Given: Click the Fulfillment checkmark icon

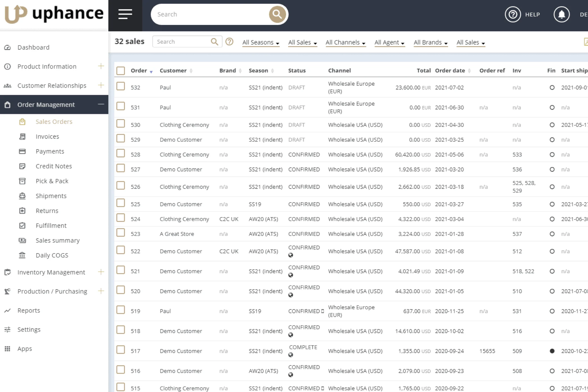Looking at the screenshot, I should tap(22, 226).
